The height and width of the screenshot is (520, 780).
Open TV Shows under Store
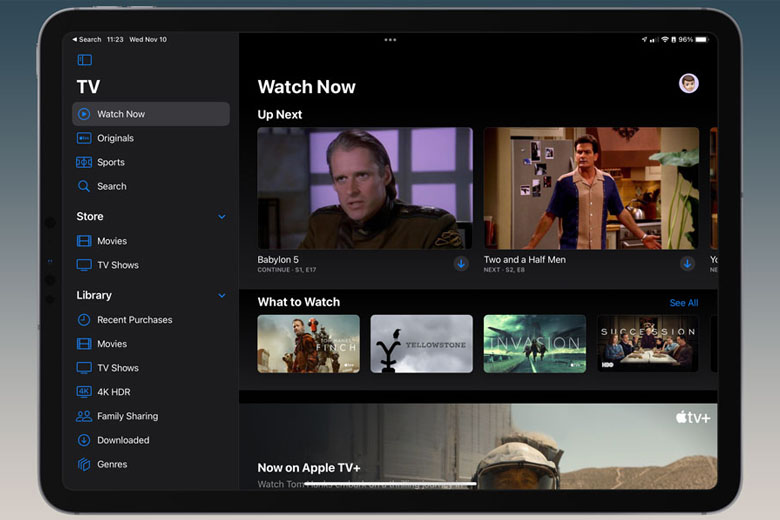coord(151,265)
